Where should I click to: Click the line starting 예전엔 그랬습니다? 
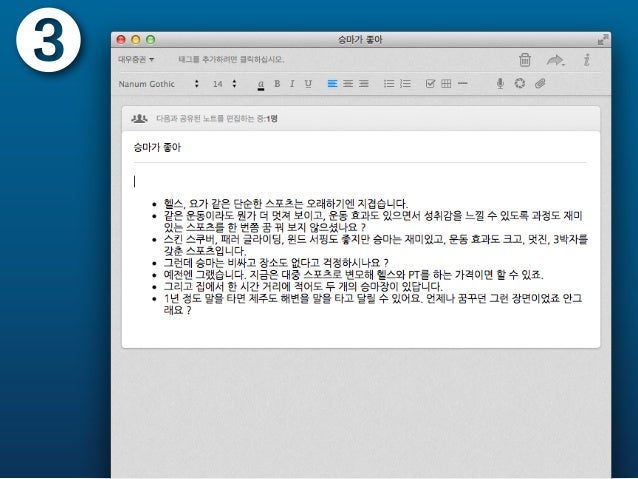coord(354,275)
